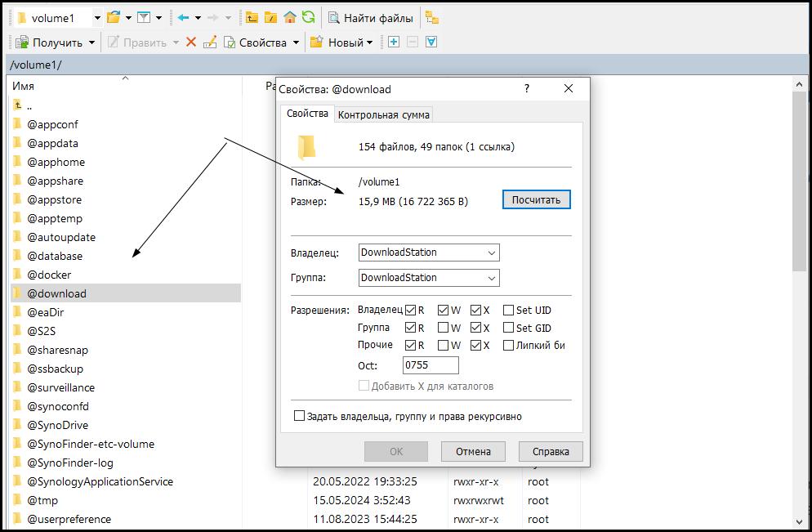
Task: Click the root directory folder icon
Action: (271, 17)
